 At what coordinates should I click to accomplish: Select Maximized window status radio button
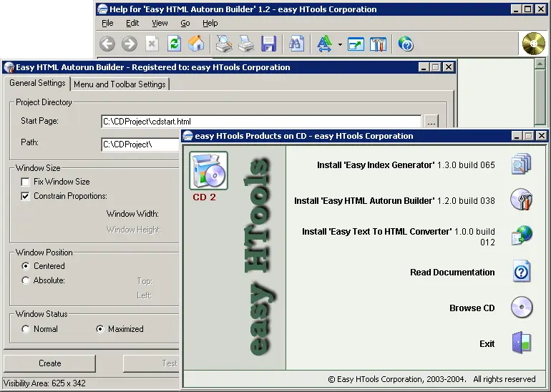tap(100, 329)
